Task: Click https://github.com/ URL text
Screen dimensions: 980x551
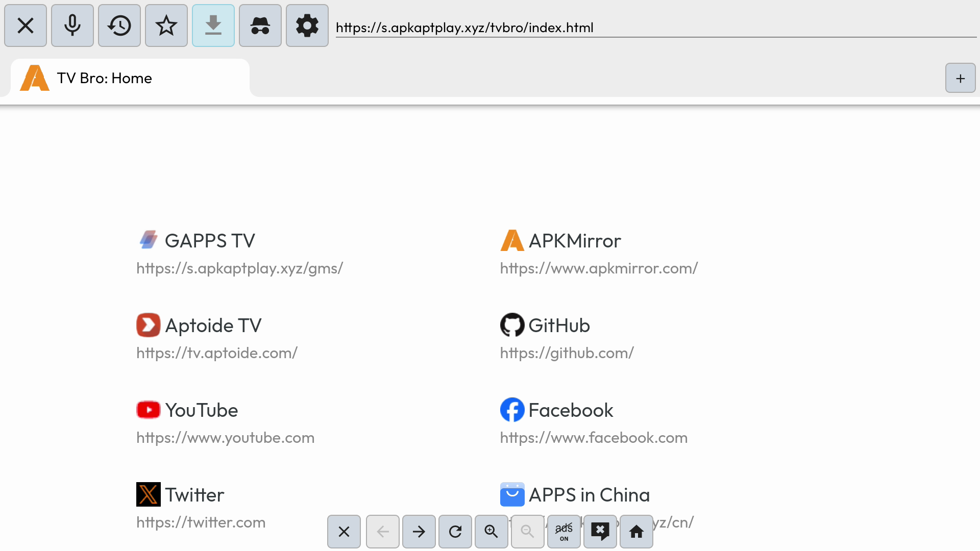Action: click(x=567, y=353)
